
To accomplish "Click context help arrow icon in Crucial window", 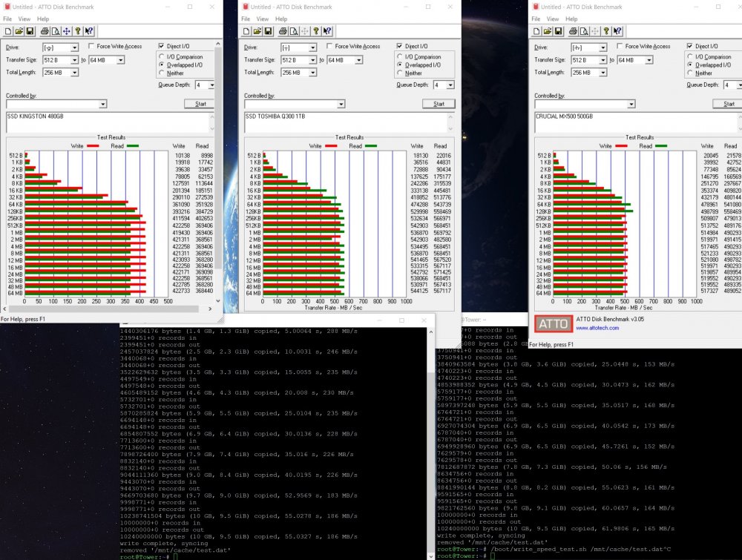I will pos(617,31).
